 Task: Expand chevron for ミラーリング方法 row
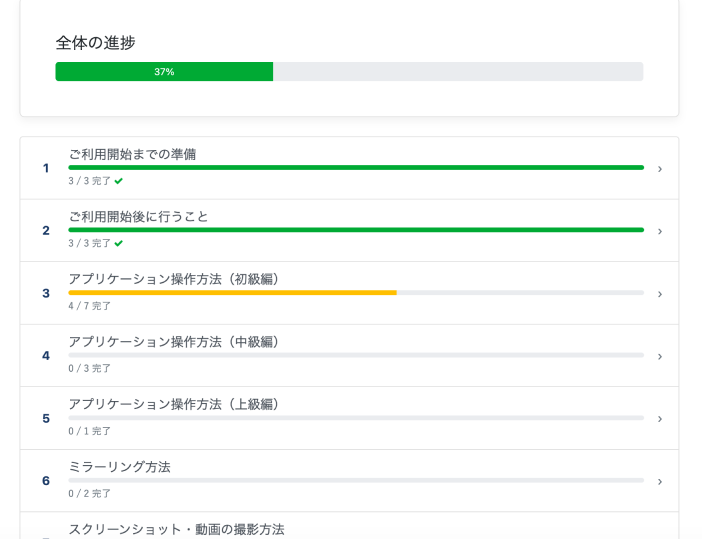click(659, 481)
